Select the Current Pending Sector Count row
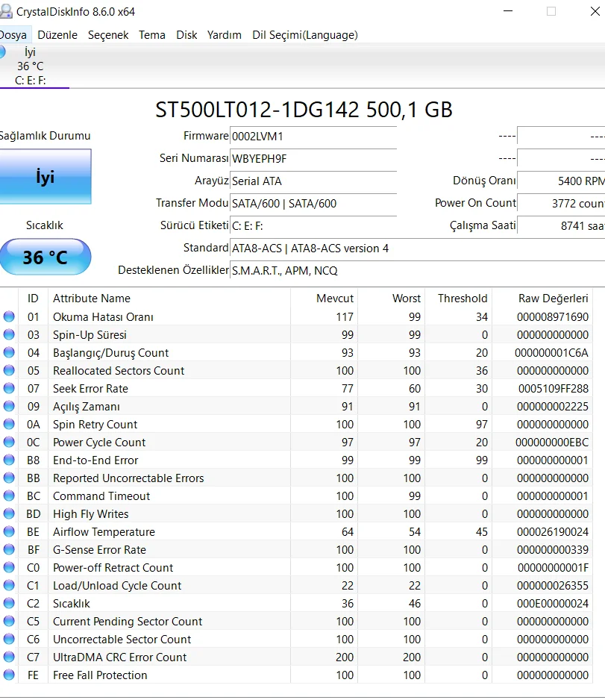 click(x=128, y=622)
